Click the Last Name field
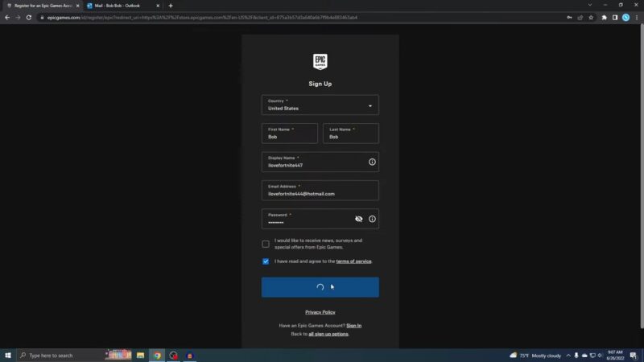The image size is (644, 362). coord(351,134)
